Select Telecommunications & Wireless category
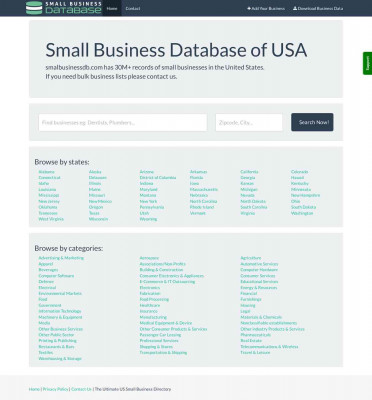This screenshot has width=372, height=400. click(x=269, y=347)
